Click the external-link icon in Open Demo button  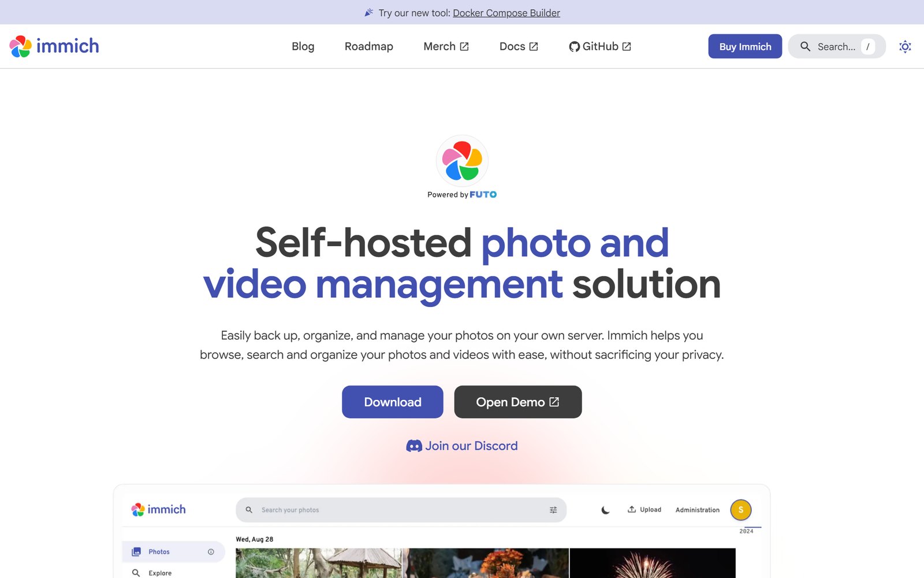[554, 402]
